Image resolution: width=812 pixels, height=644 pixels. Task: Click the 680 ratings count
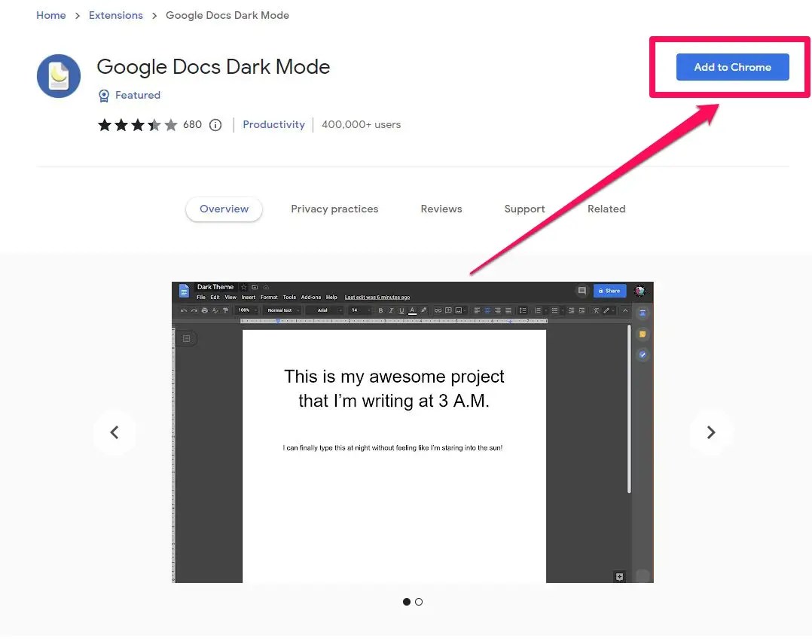[192, 125]
